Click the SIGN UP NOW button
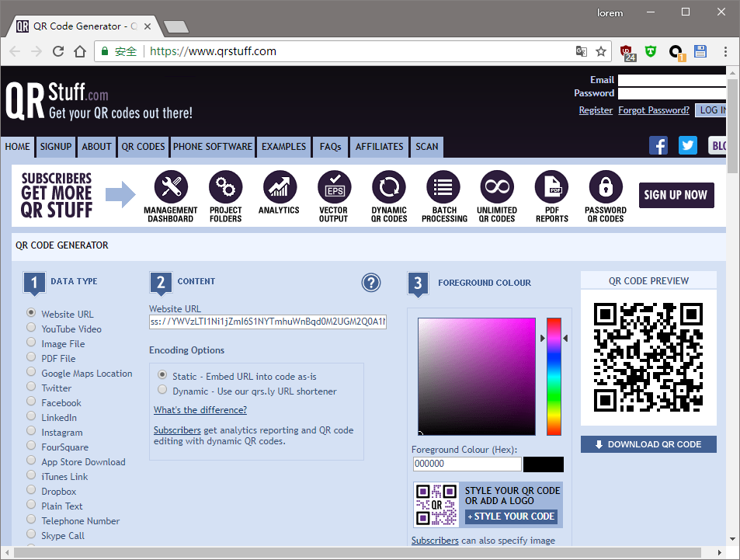This screenshot has width=740, height=560. (x=676, y=195)
